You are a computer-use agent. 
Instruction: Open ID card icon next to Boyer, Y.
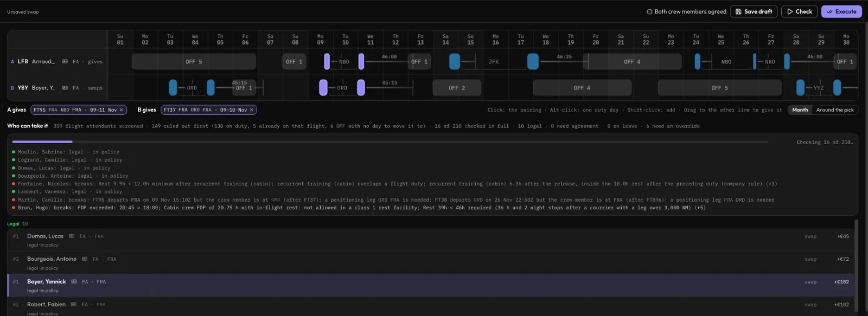coord(65,88)
